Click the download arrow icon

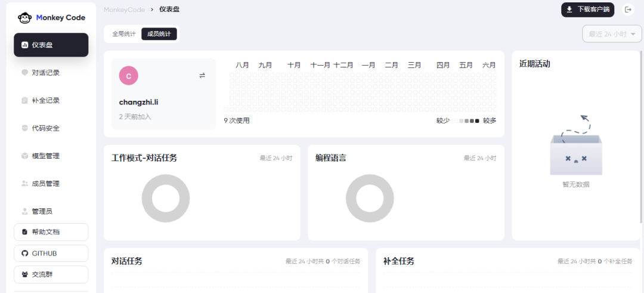pos(569,10)
